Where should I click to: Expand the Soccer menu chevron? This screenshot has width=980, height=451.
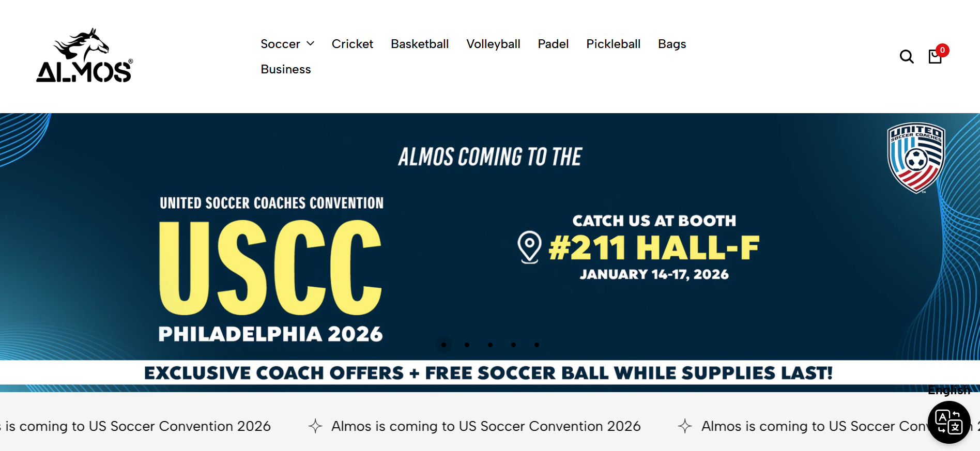coord(311,44)
